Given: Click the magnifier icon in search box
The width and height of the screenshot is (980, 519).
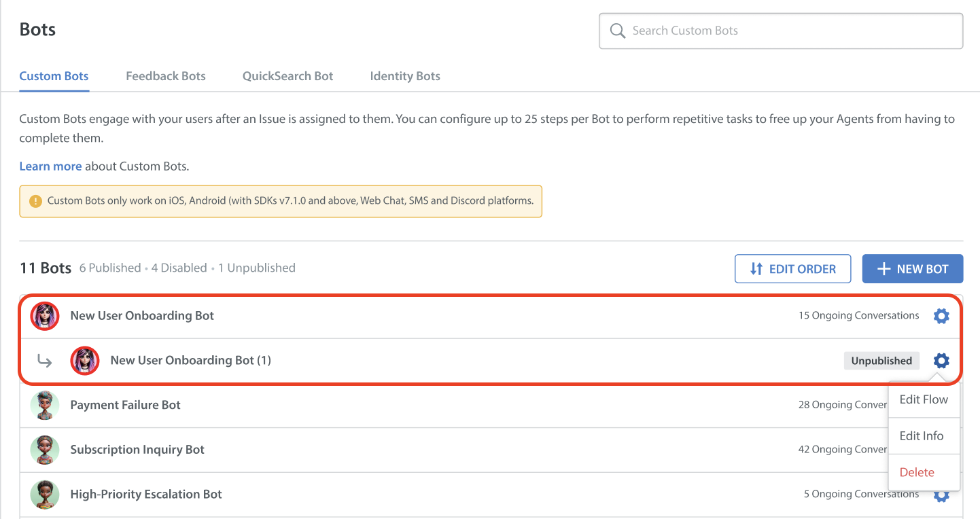Looking at the screenshot, I should (617, 31).
